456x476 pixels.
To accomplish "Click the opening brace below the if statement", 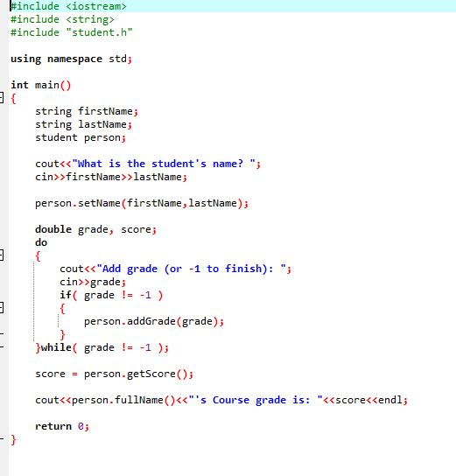I will click(x=62, y=308).
